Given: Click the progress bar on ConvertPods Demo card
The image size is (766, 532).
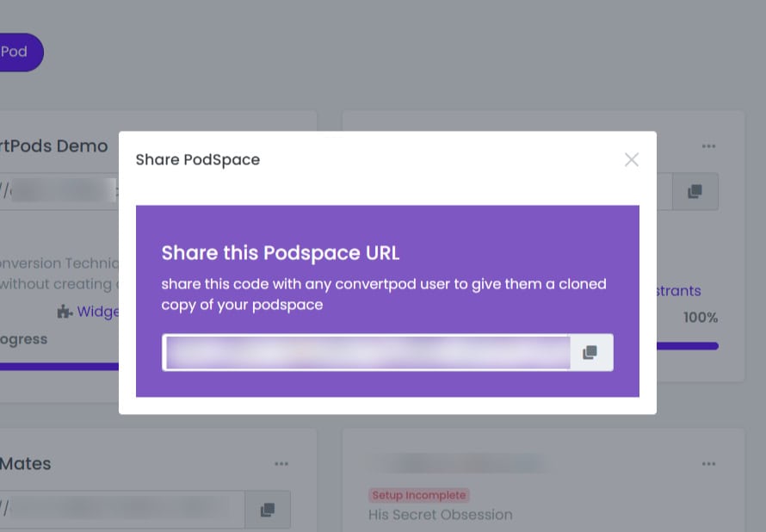Looking at the screenshot, I should (59, 367).
